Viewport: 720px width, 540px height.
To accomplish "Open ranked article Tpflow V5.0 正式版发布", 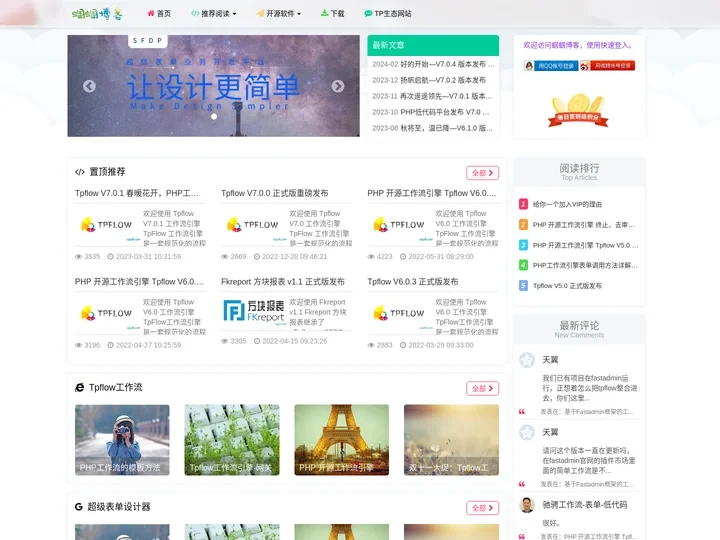I will (x=567, y=286).
